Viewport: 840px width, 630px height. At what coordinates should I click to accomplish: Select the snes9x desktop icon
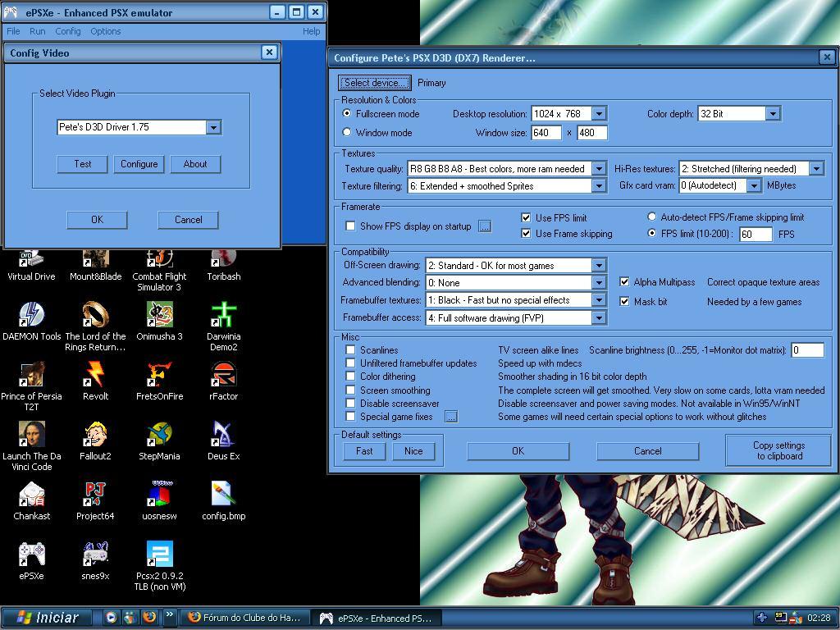(x=95, y=561)
